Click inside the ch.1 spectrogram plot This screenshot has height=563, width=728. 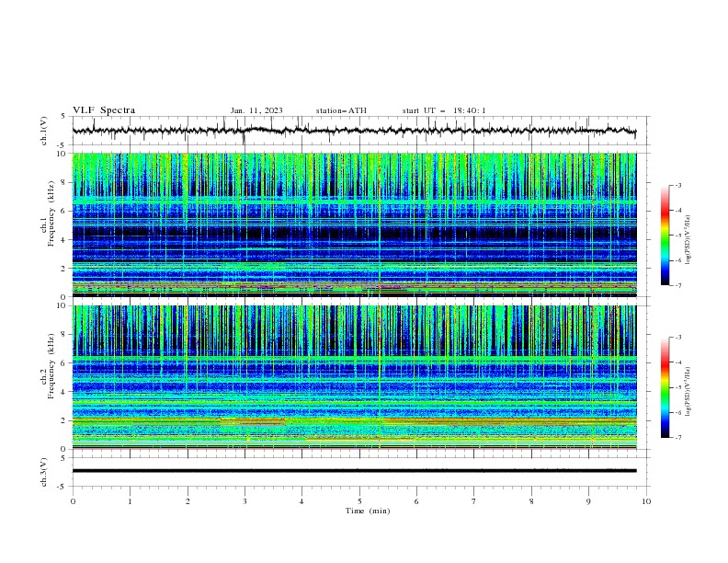[x=354, y=224]
